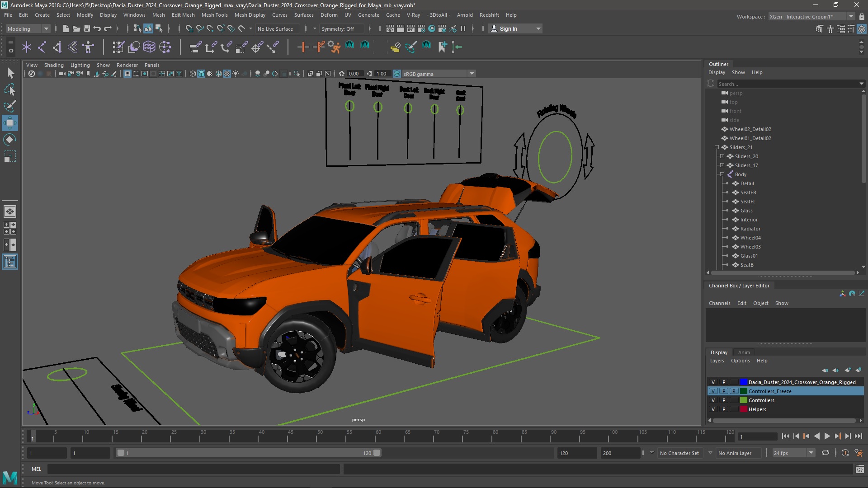
Task: Click the pause render icon
Action: point(463,28)
